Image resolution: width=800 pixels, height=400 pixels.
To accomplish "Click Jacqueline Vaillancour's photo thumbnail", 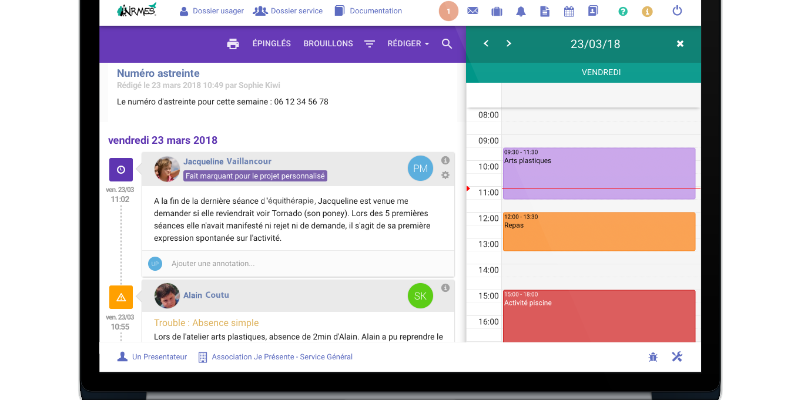I will [x=167, y=169].
